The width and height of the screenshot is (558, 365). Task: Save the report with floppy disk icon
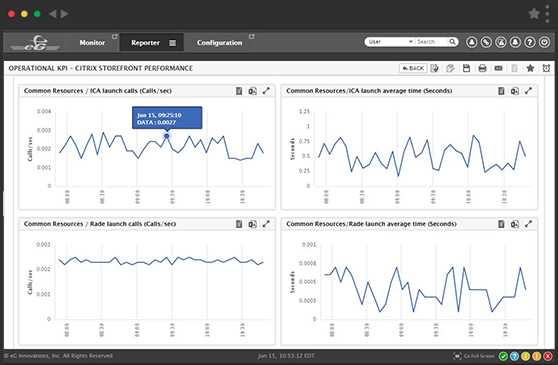click(466, 68)
